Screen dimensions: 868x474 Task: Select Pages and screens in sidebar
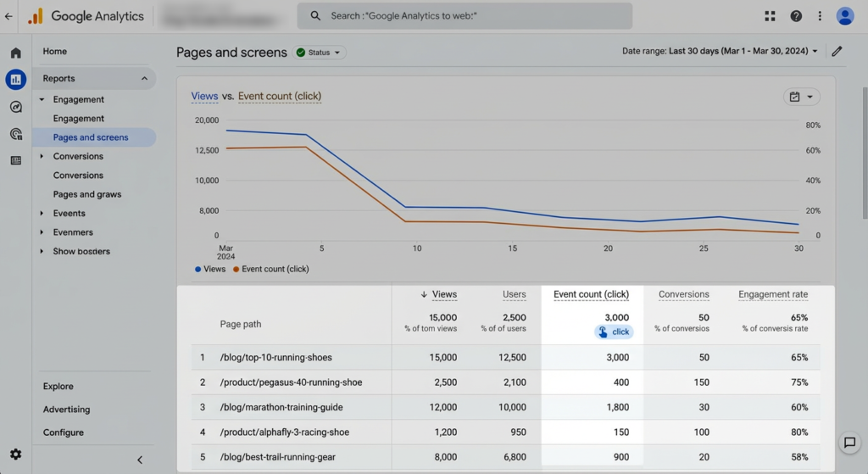(x=91, y=137)
